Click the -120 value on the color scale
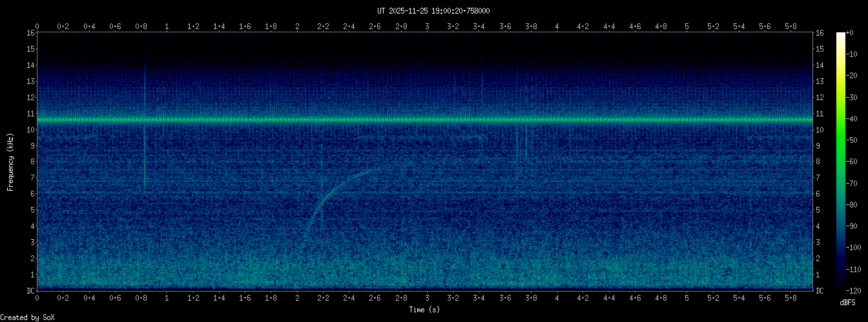Image resolution: width=868 pixels, height=322 pixels. pyautogui.click(x=856, y=290)
